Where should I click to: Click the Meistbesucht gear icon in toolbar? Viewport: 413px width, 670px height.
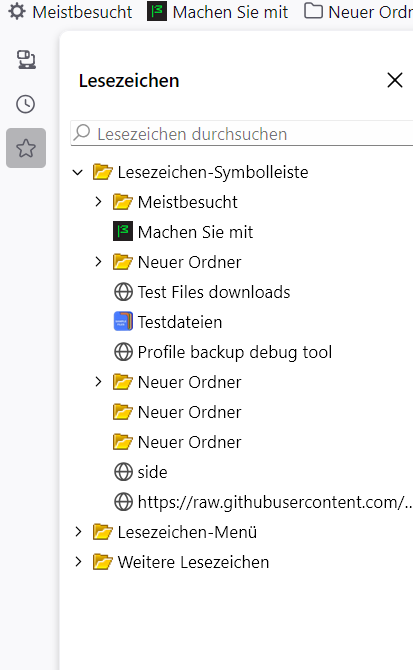tap(17, 12)
